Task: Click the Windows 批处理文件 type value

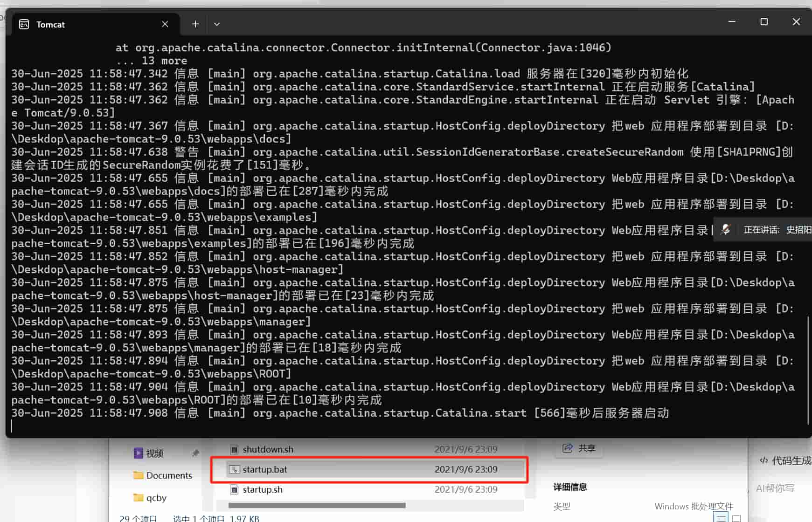Action: pos(694,506)
